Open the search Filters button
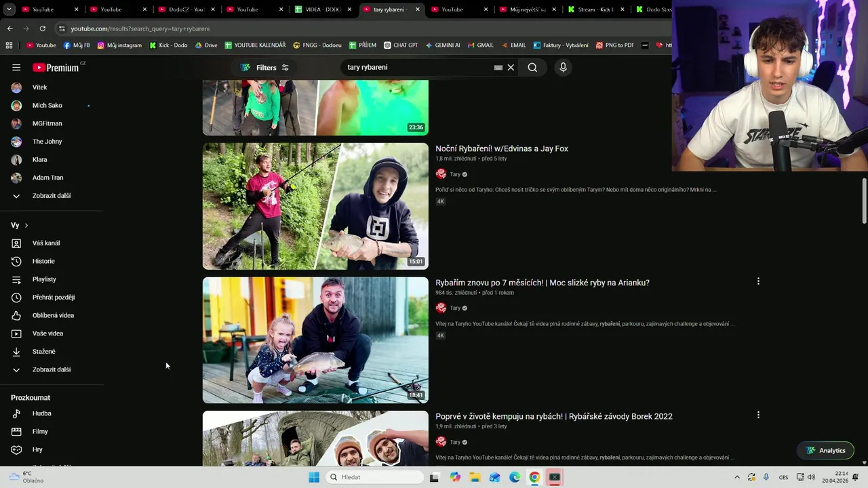The width and height of the screenshot is (868, 488). 264,67
